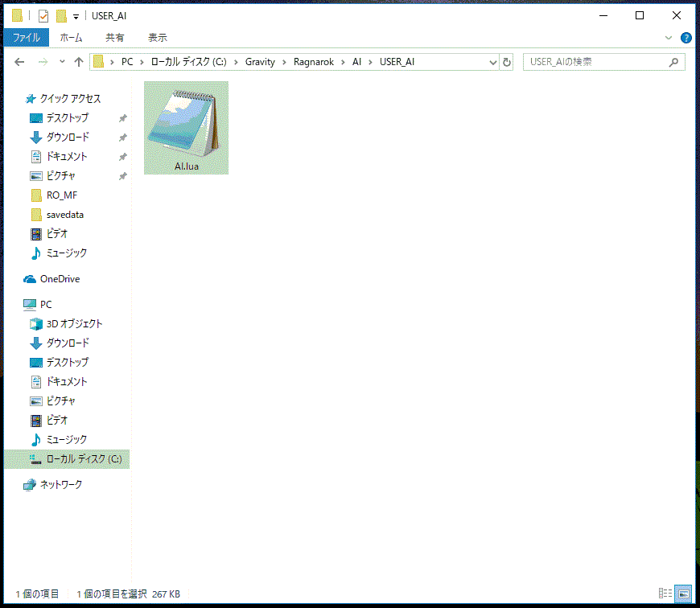Open デスクトップ under PC
Viewport: 700px width, 608px height.
(x=68, y=362)
